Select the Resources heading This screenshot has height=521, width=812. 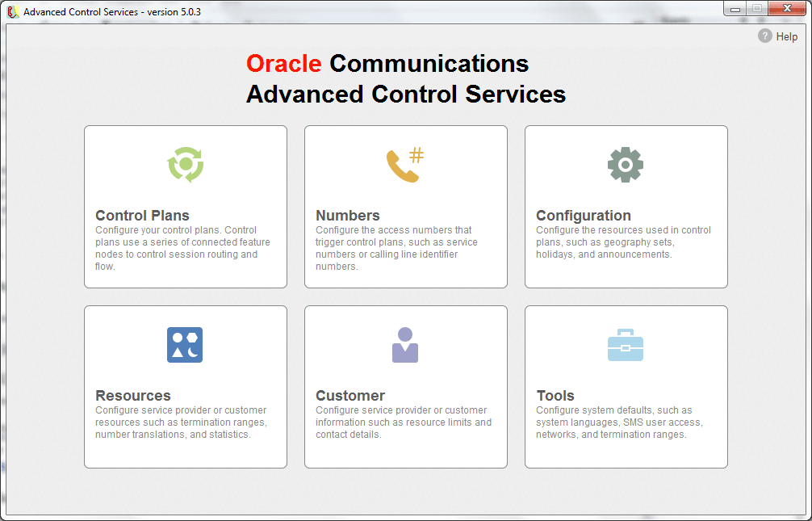coord(133,396)
